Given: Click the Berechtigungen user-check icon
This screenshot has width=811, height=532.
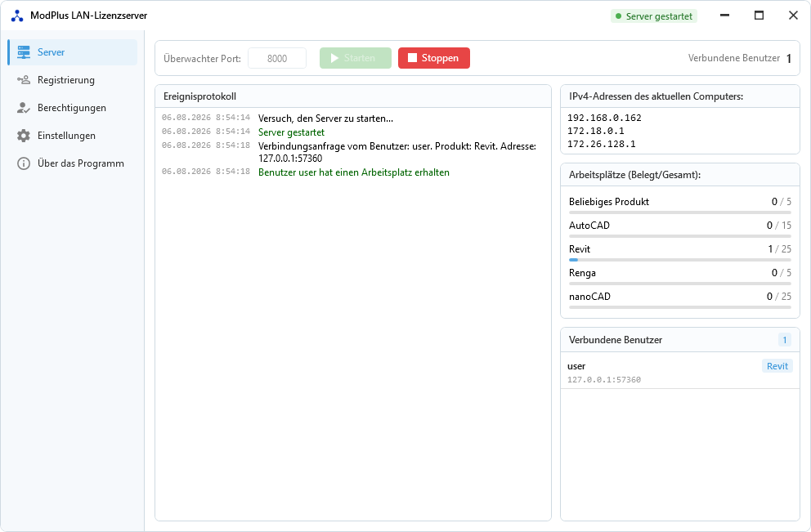Looking at the screenshot, I should tap(23, 108).
